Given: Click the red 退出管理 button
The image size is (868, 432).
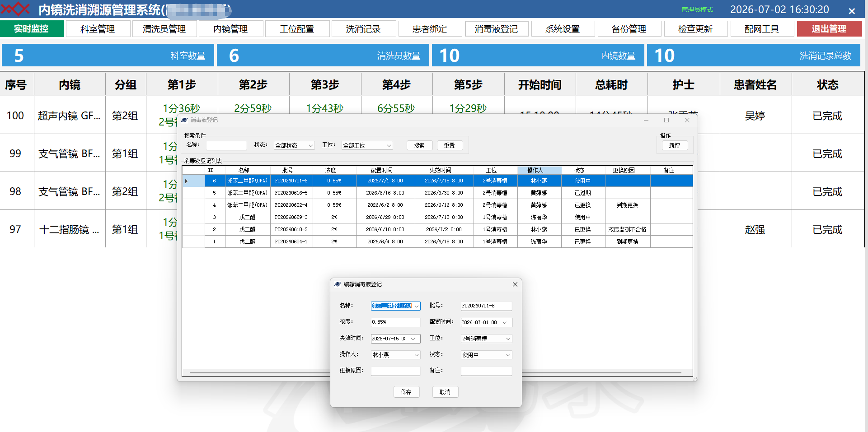Looking at the screenshot, I should click(829, 29).
